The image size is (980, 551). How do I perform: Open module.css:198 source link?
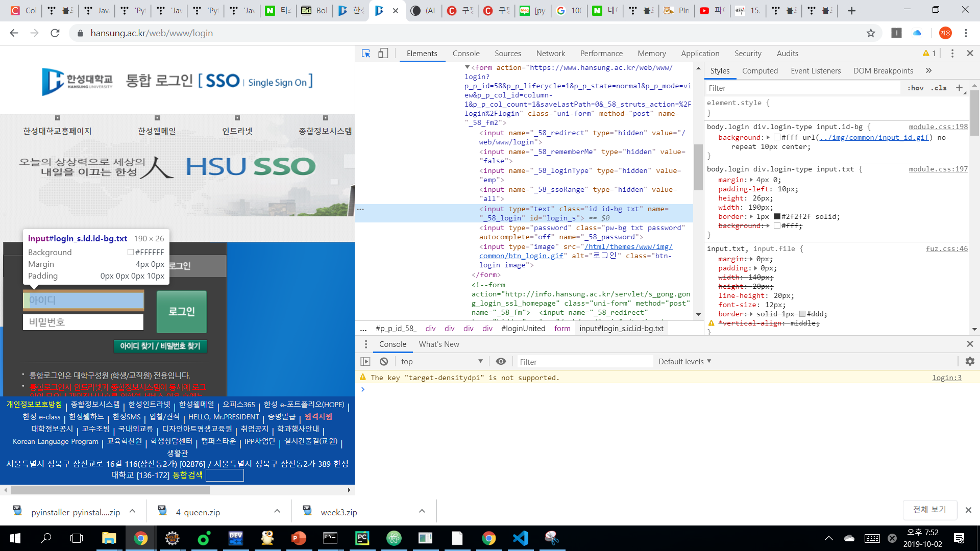tap(938, 127)
